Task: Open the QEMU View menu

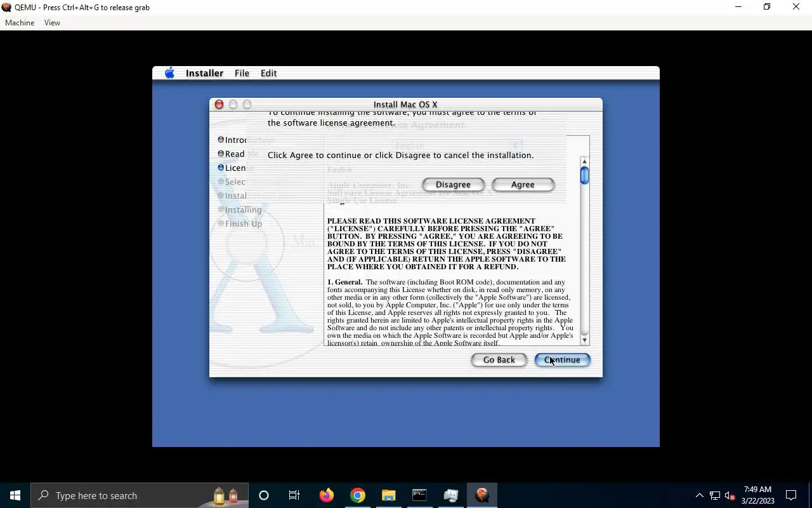Action: pos(52,23)
